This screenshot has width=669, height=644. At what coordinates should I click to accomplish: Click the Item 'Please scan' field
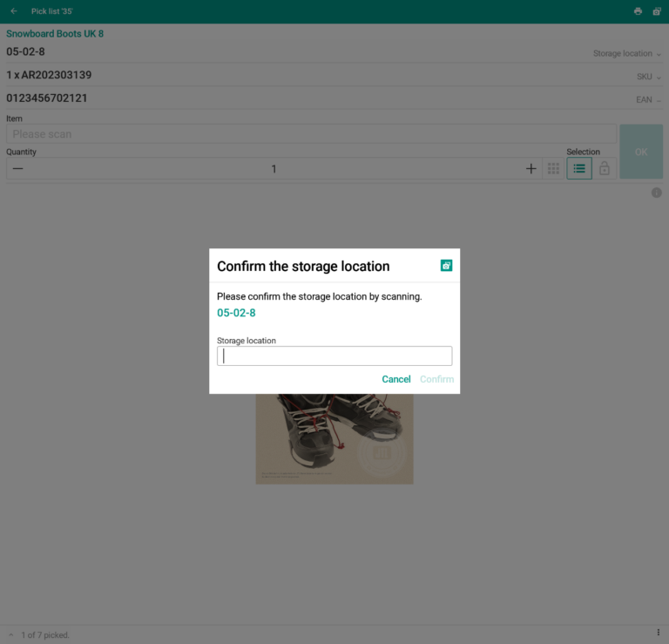[x=310, y=134]
